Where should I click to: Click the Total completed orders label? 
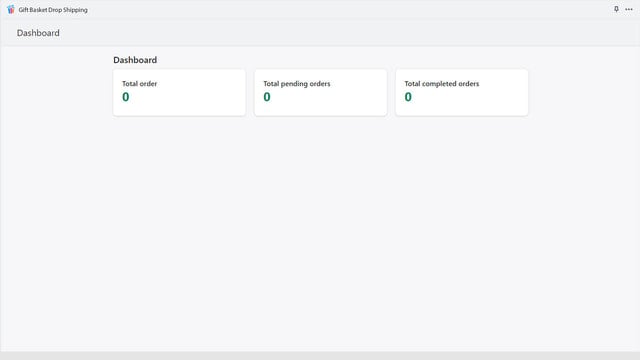(x=442, y=84)
